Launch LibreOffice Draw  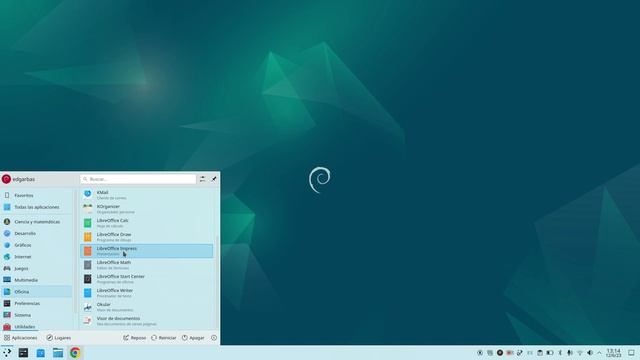147,237
